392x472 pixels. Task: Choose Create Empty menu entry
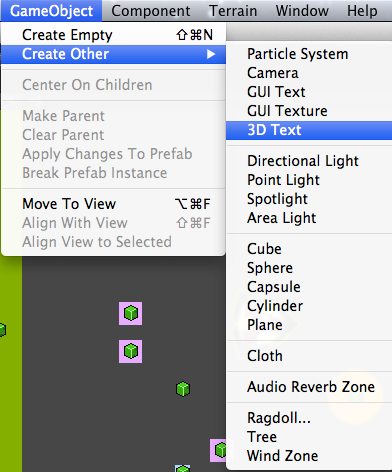click(x=113, y=35)
